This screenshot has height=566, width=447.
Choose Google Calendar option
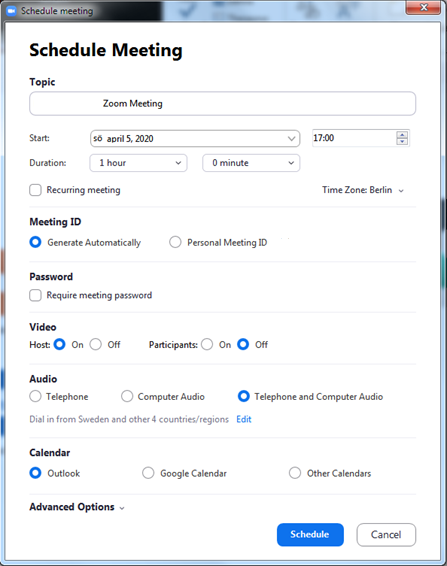pos(148,473)
